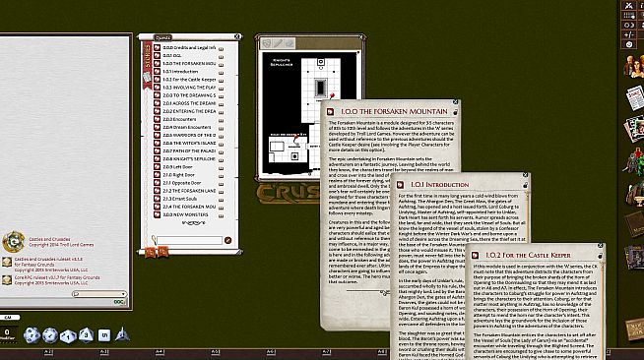This screenshot has width=644, height=360.
Task: Open 2.0.4 Dream Encounters list entry
Action: (x=187, y=127)
